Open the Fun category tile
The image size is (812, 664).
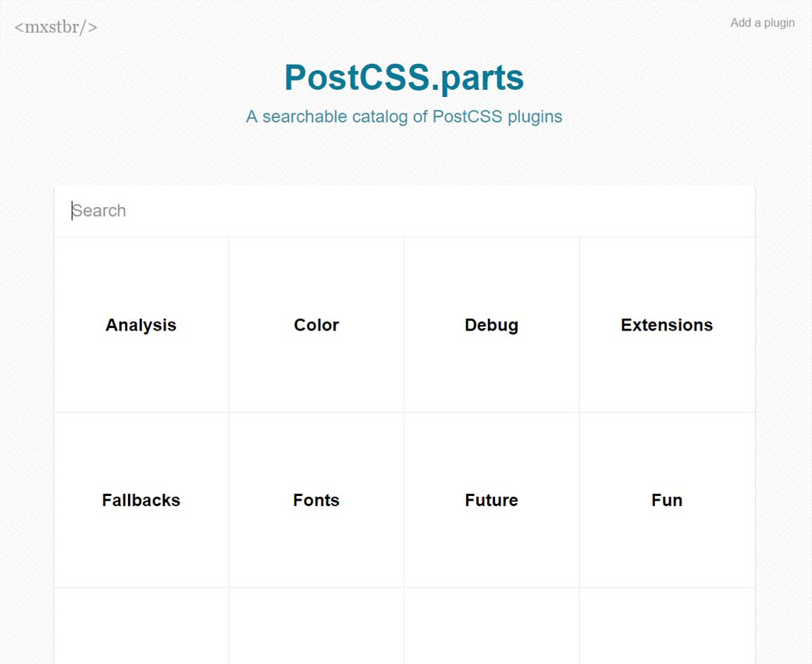(667, 500)
